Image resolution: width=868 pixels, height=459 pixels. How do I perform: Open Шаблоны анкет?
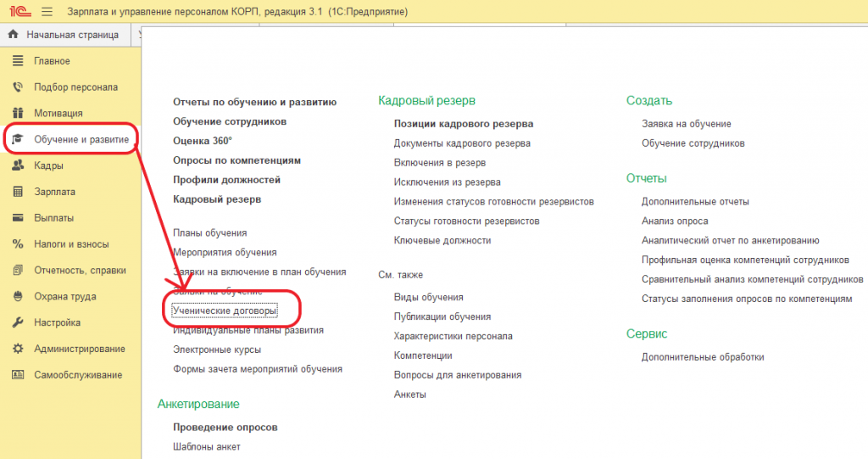tap(207, 447)
